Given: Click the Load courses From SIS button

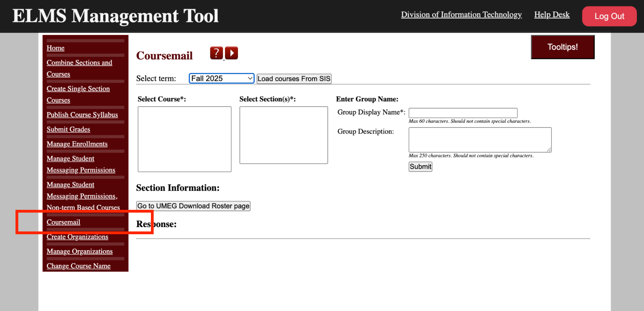Looking at the screenshot, I should (294, 78).
